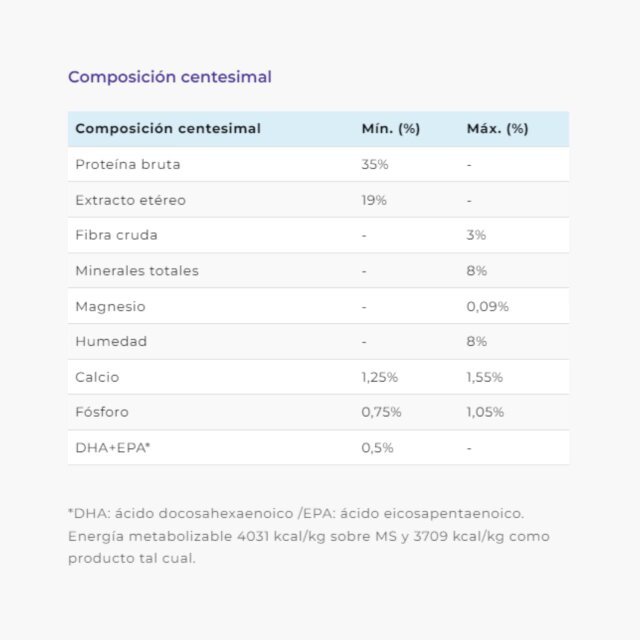The height and width of the screenshot is (640, 640).
Task: Click the 19% minimum value
Action: click(374, 200)
